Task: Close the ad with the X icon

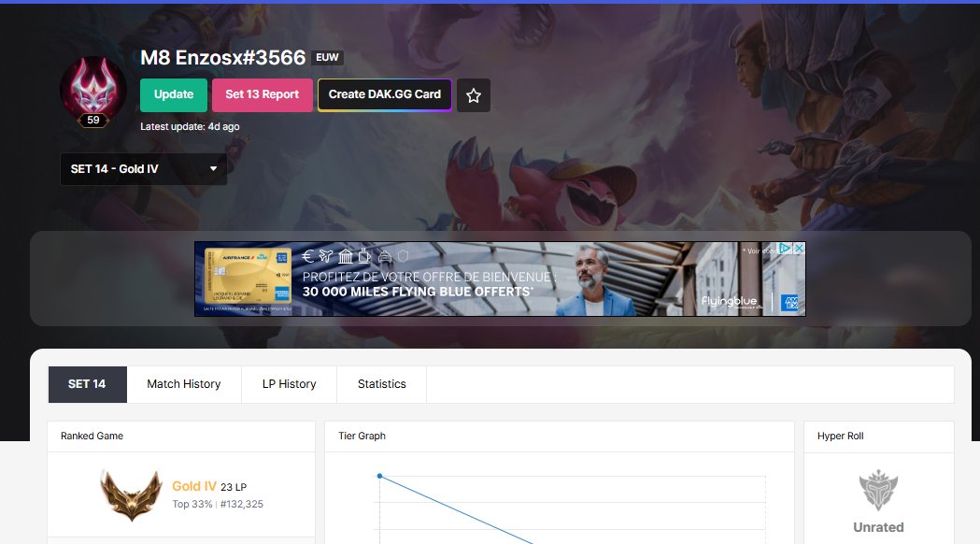Action: coord(799,249)
